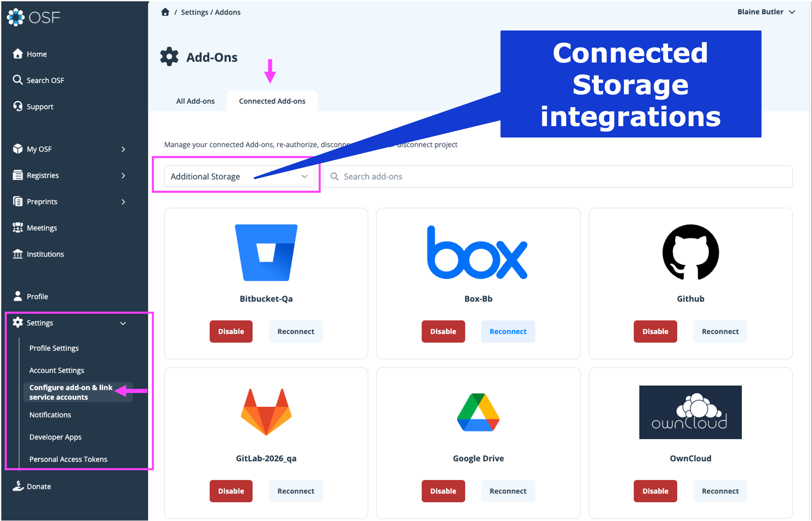This screenshot has width=812, height=521.
Task: Click the Institutions building icon
Action: [18, 254]
